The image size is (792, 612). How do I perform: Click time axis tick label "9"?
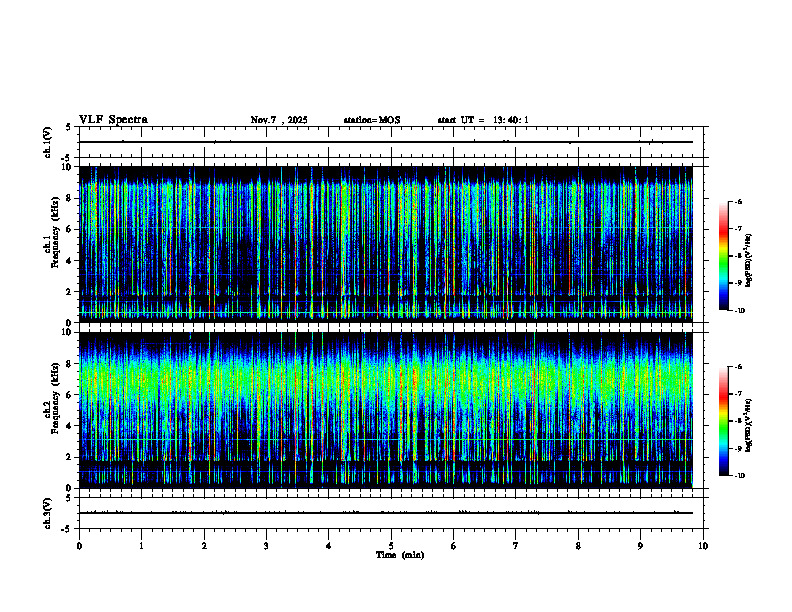640,546
